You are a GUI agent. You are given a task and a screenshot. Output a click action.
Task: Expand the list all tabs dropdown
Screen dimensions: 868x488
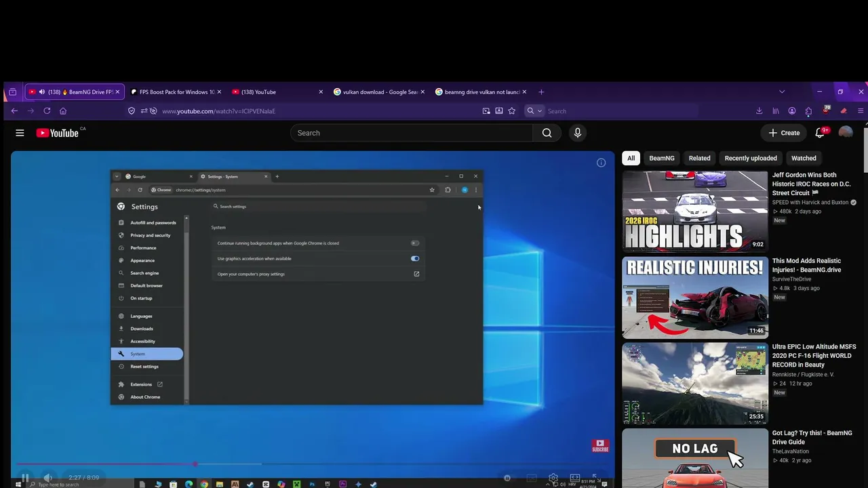tap(782, 92)
